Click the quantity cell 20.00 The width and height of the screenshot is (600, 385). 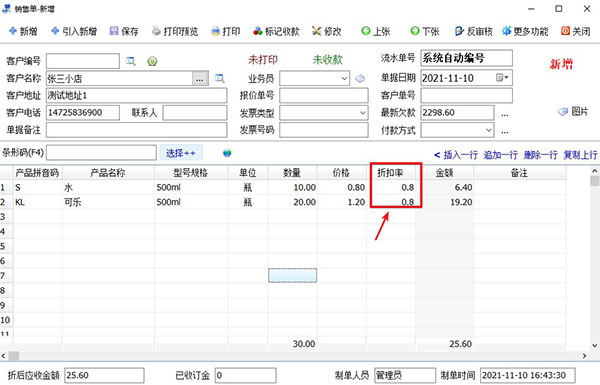click(x=292, y=202)
